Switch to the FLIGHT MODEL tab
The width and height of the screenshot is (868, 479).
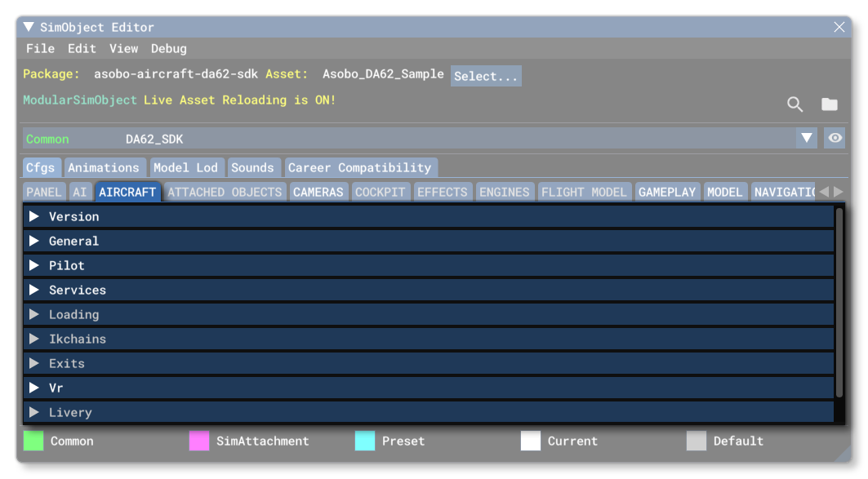[585, 192]
